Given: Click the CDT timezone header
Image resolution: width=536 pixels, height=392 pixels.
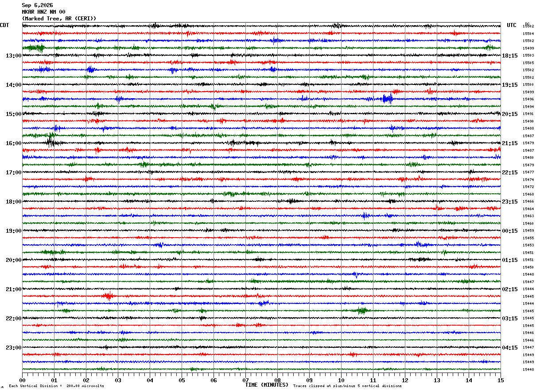Looking at the screenshot, I should click(4, 25).
